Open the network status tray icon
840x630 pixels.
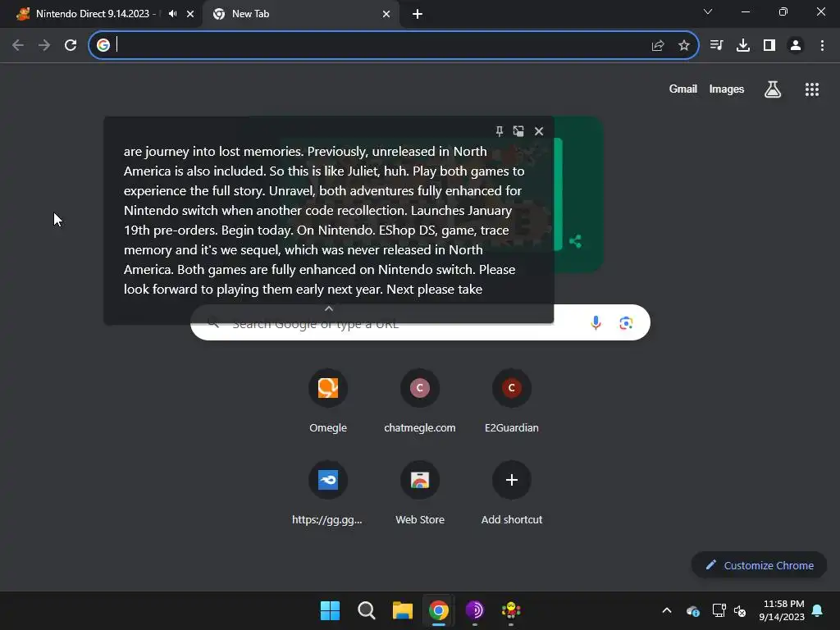(x=719, y=610)
